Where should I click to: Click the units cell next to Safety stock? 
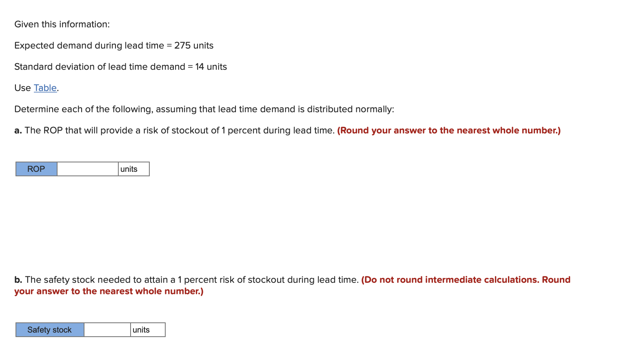point(147,330)
